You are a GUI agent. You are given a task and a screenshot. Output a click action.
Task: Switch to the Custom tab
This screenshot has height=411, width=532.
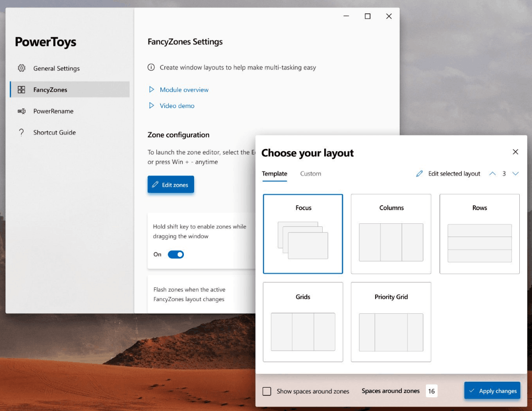(x=310, y=173)
